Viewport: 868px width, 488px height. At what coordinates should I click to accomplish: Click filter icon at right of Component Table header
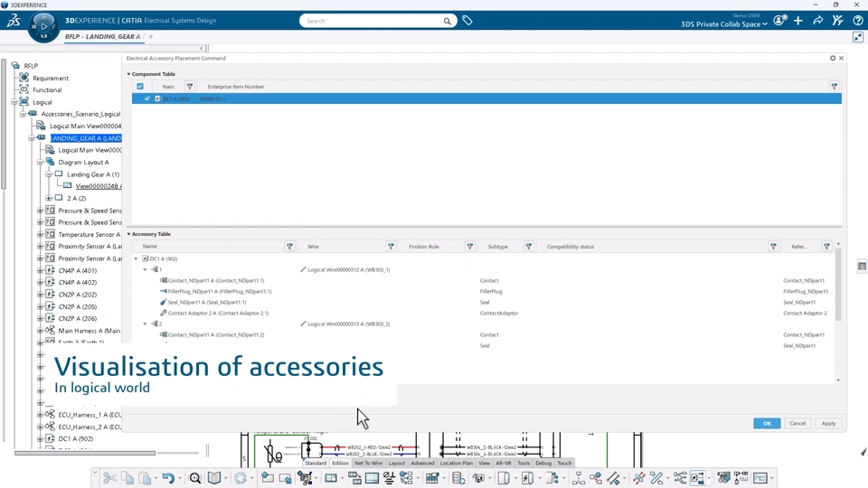tap(835, 87)
